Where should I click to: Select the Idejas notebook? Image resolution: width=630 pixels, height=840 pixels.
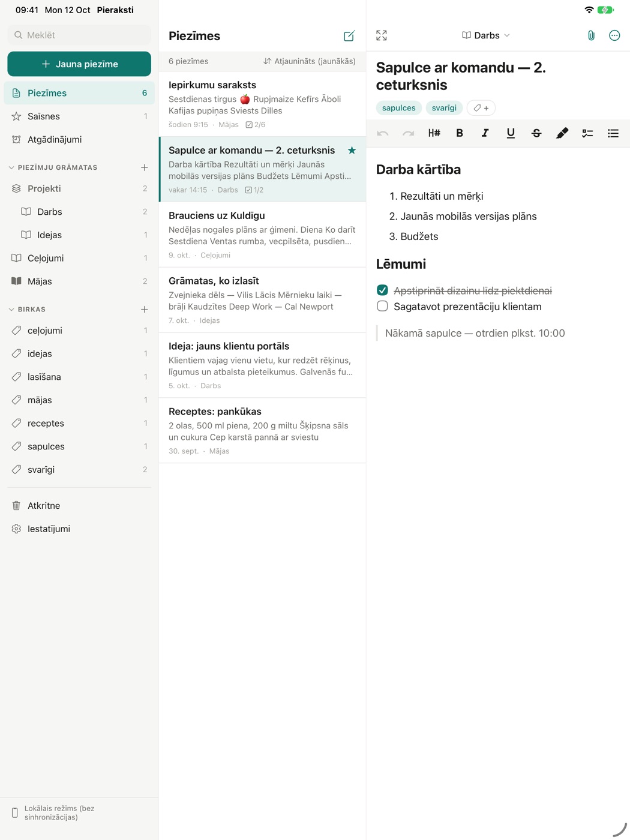pyautogui.click(x=79, y=235)
